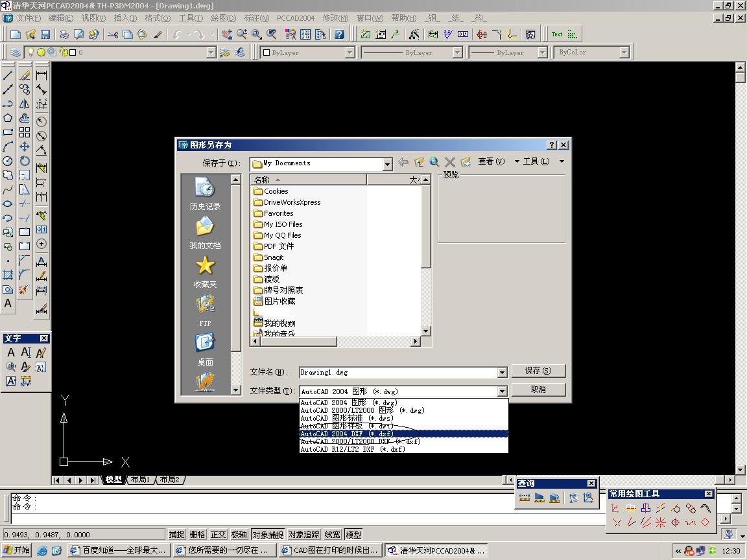Click the command line input area
Image resolution: width=747 pixels, height=560 pixels.
tap(367, 519)
